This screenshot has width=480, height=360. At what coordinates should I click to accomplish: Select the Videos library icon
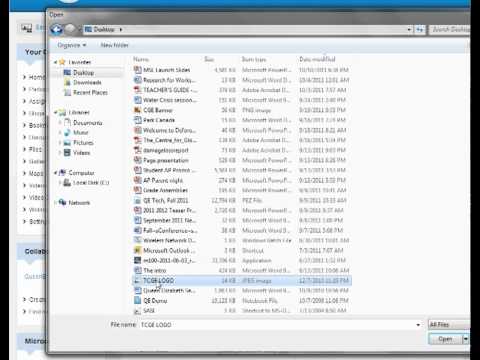67,153
